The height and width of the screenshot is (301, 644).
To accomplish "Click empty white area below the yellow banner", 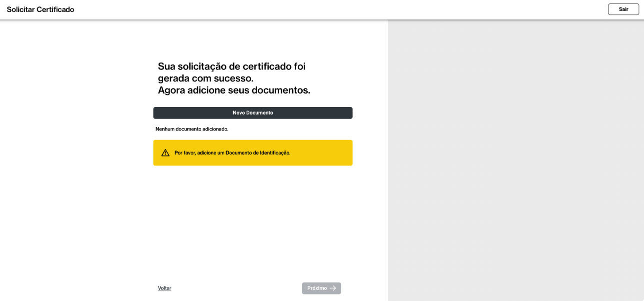I will tap(253, 220).
